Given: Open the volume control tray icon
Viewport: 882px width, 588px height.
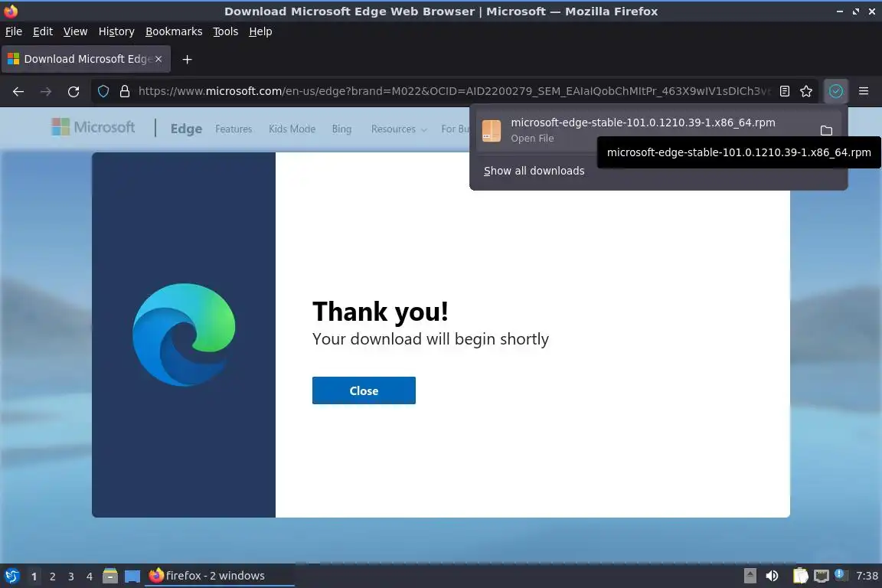Looking at the screenshot, I should (772, 576).
